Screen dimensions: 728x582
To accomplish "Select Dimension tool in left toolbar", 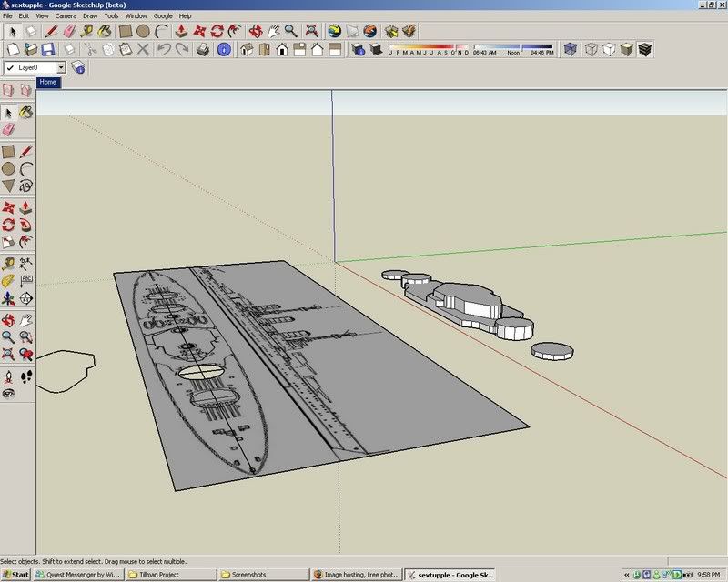I will 26,264.
